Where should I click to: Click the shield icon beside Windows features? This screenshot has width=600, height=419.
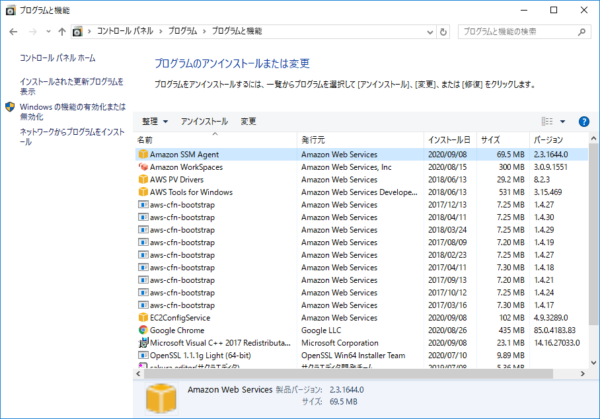click(10, 107)
